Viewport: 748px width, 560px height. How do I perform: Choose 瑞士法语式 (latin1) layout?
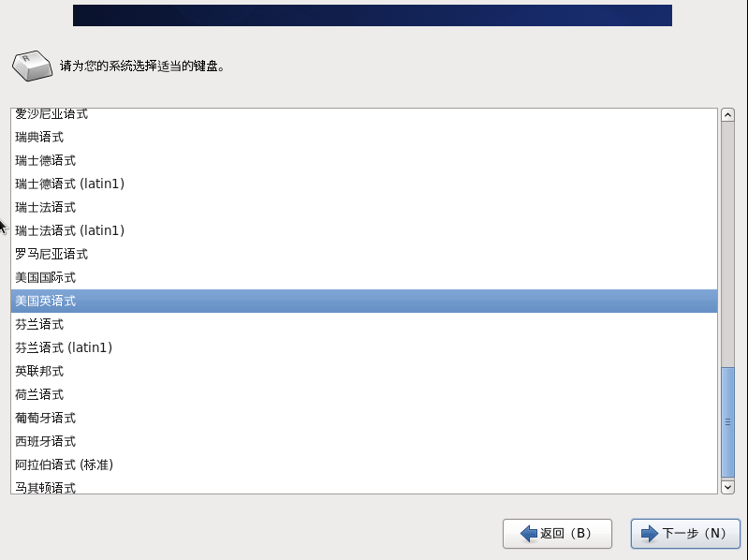pos(364,231)
